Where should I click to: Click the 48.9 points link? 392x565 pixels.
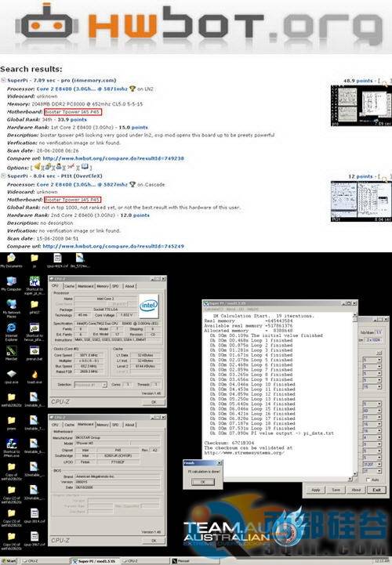[358, 81]
